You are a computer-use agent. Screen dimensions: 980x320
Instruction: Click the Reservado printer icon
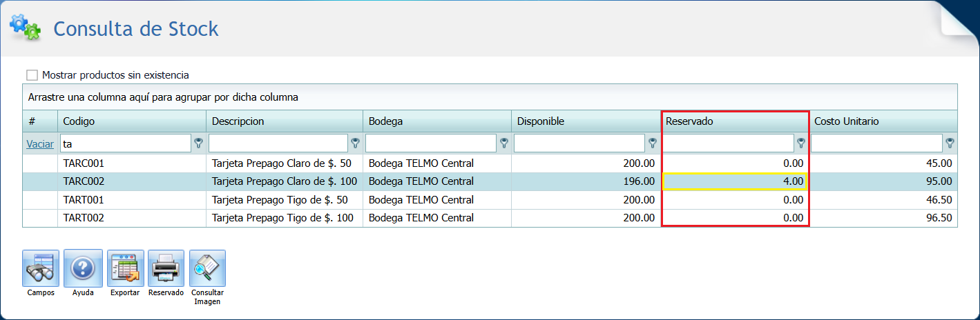(x=166, y=268)
